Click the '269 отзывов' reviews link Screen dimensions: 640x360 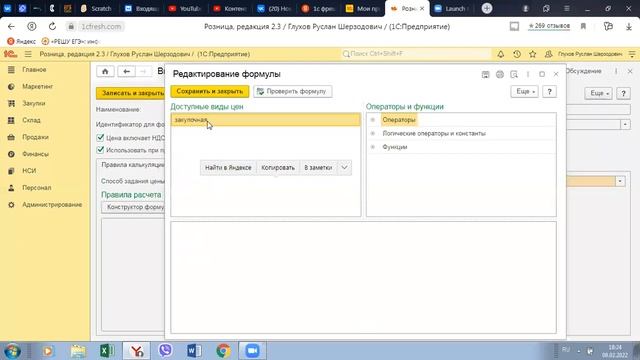point(549,26)
